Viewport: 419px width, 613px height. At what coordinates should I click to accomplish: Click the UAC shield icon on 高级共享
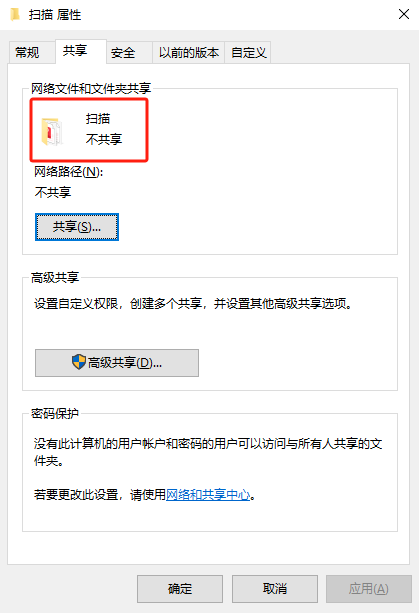(x=79, y=362)
